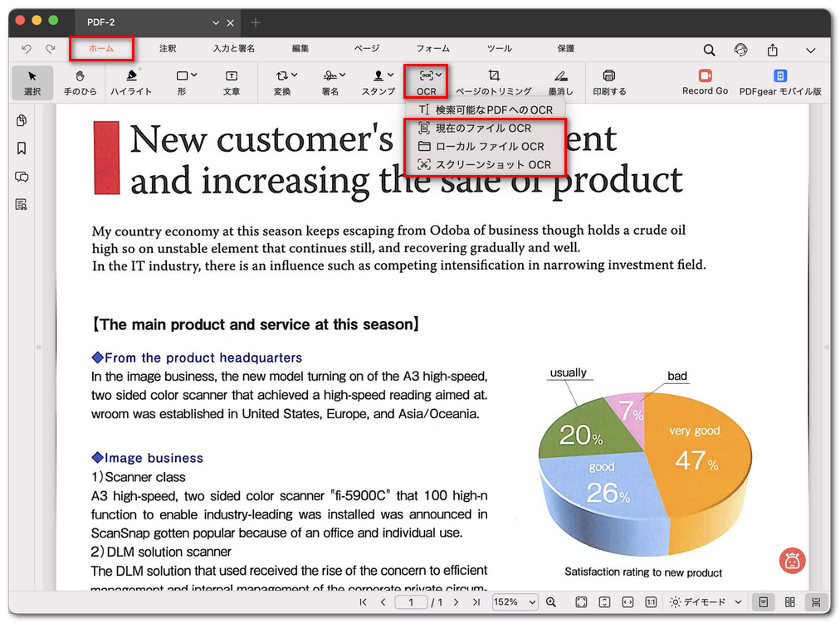
Task: Open the 152% zoom level dropdown
Action: [515, 602]
